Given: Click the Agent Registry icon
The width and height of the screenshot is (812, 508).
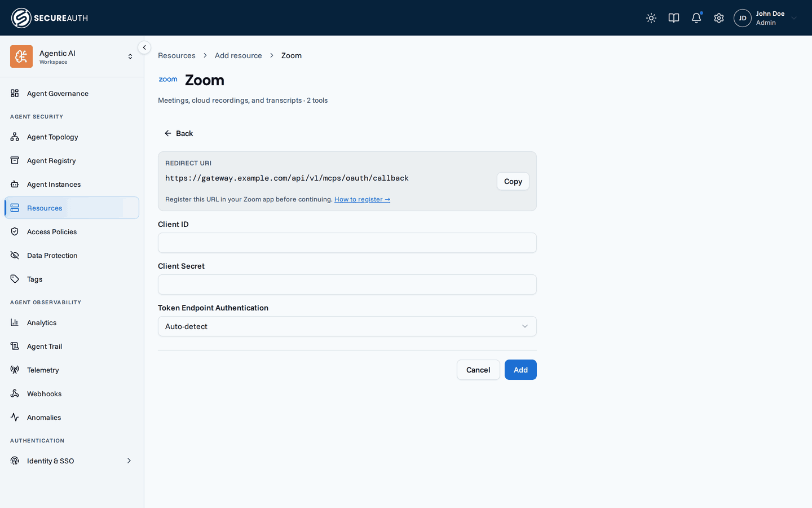Looking at the screenshot, I should coord(15,160).
